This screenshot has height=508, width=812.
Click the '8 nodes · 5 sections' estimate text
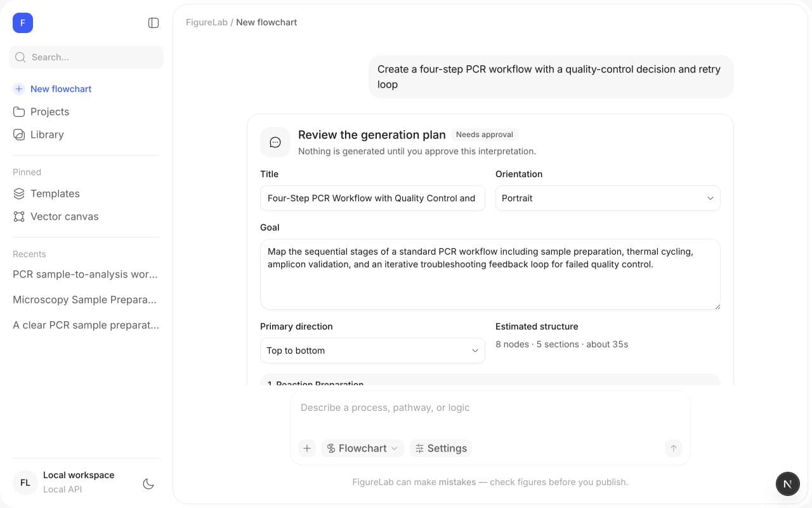pos(562,344)
